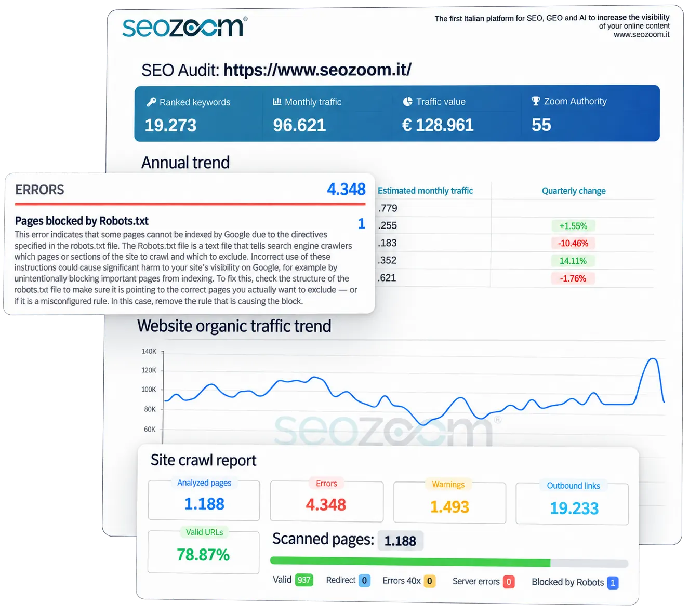Click the pie chart icon beside Traffic value
Viewport: 689px width, 616px height.
click(407, 101)
